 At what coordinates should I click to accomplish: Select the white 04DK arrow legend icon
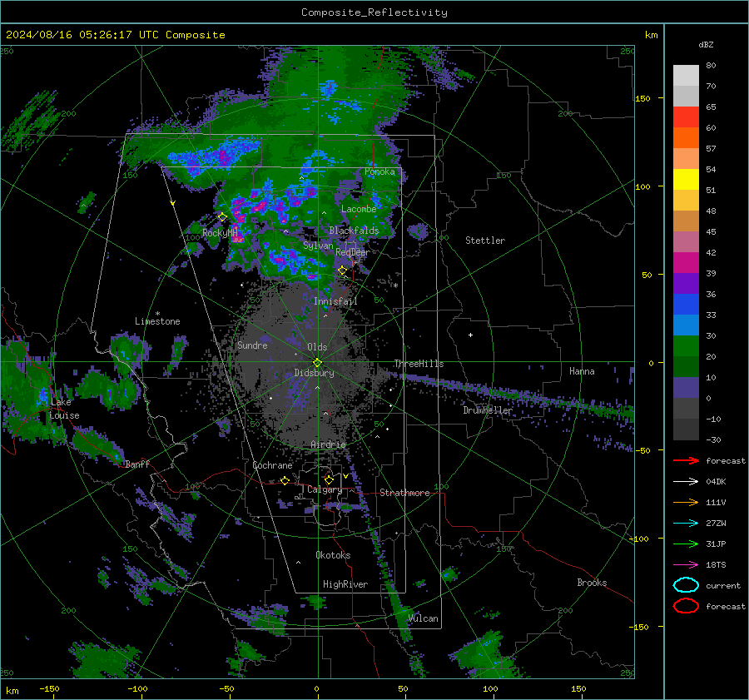pyautogui.click(x=686, y=481)
